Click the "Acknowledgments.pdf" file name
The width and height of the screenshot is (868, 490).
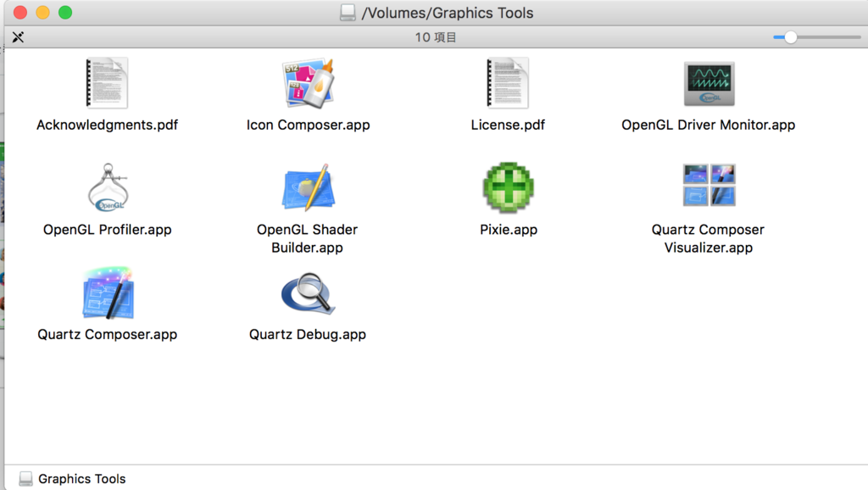click(x=108, y=125)
